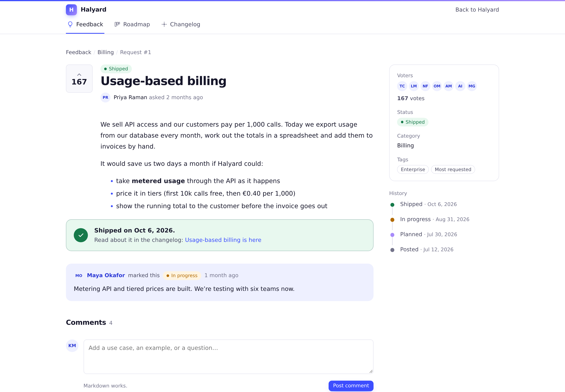Click the NF voter avatar

(x=425, y=86)
